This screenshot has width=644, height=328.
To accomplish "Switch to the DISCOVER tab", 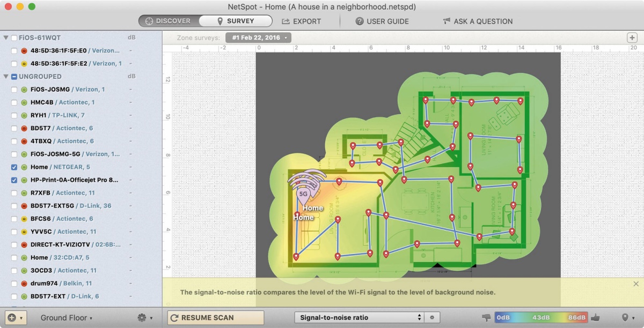I will (169, 21).
